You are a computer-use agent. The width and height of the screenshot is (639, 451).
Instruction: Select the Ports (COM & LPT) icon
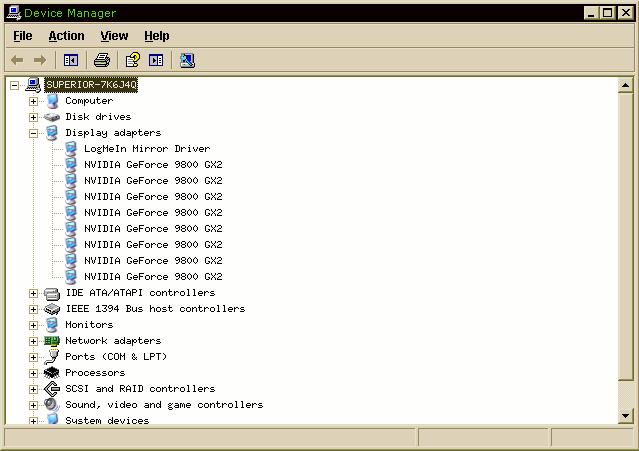(52, 357)
